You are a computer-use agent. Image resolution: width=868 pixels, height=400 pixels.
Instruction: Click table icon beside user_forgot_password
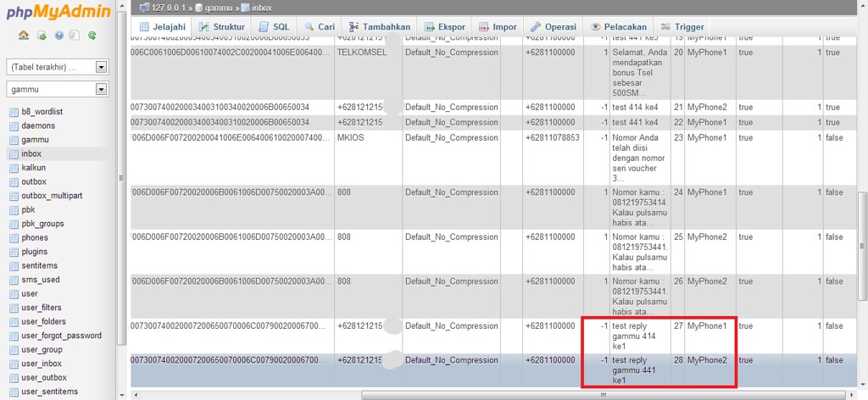pyautogui.click(x=14, y=336)
